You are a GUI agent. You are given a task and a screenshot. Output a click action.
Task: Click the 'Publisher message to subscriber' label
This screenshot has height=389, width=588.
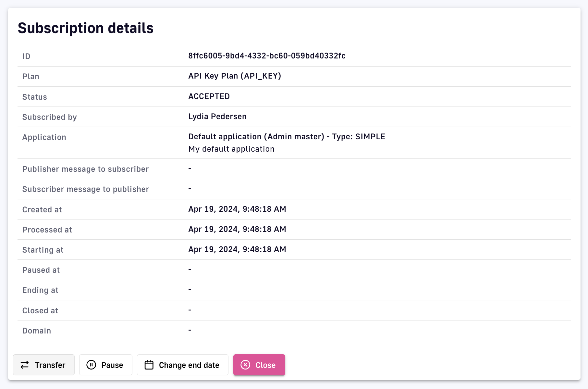[x=85, y=169]
